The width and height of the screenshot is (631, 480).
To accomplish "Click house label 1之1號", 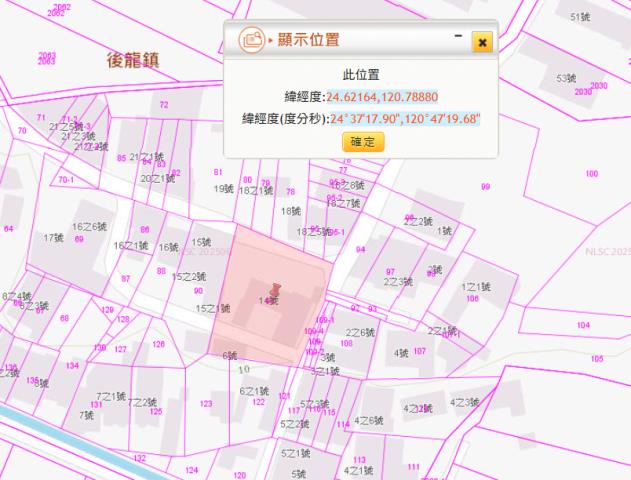I will 476,287.
